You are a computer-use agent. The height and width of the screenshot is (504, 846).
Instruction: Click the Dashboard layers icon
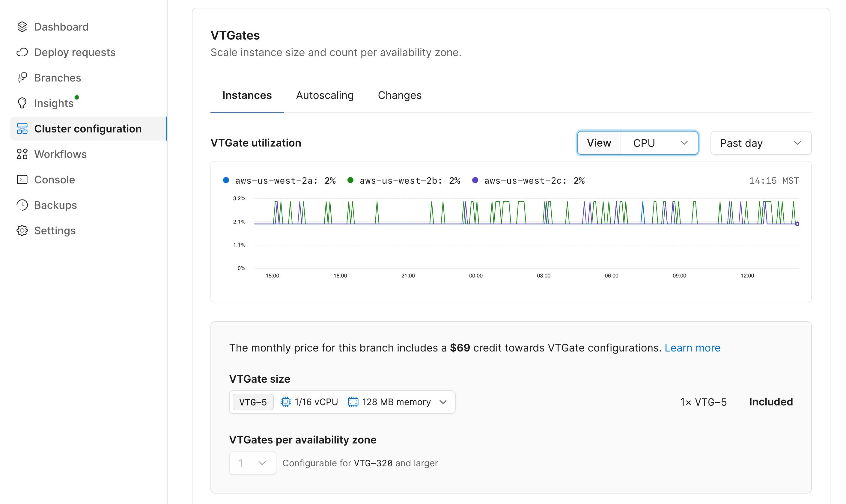pos(22,27)
